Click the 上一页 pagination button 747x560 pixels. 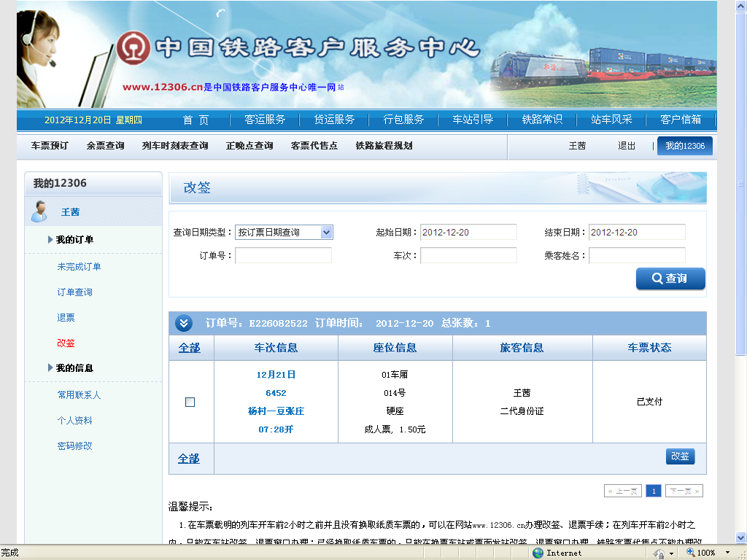623,491
